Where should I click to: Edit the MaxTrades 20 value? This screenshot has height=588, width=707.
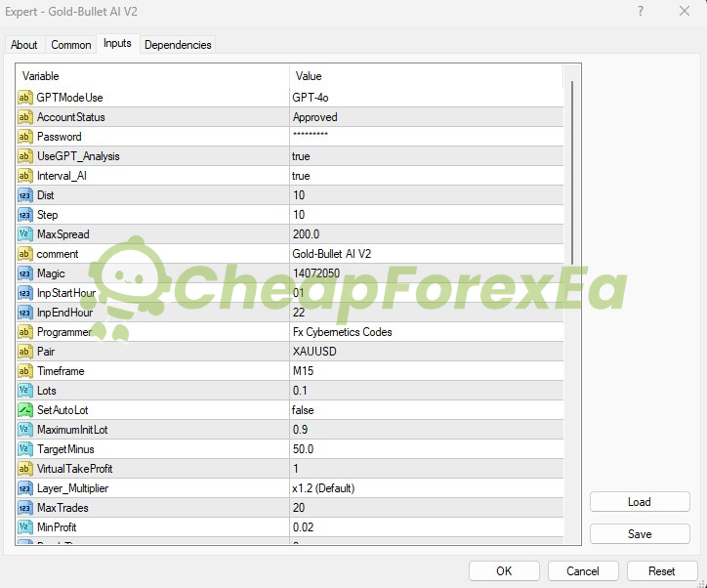coord(427,508)
